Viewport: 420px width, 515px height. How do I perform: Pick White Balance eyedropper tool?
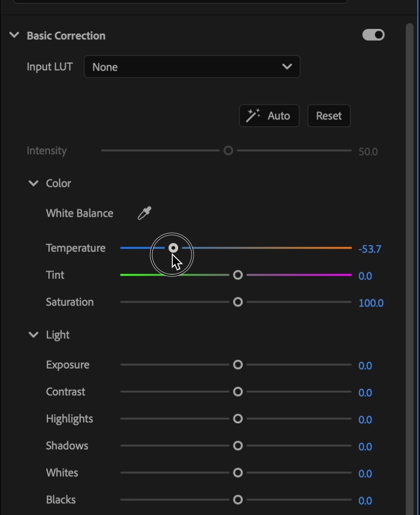pos(144,213)
